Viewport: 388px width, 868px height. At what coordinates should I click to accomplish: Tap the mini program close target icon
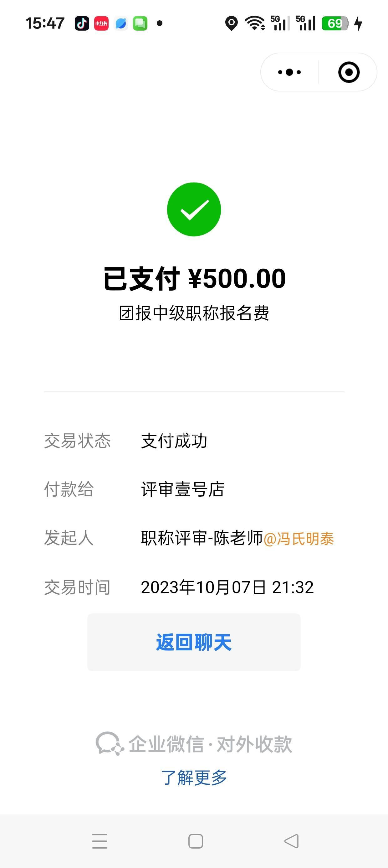pos(349,72)
